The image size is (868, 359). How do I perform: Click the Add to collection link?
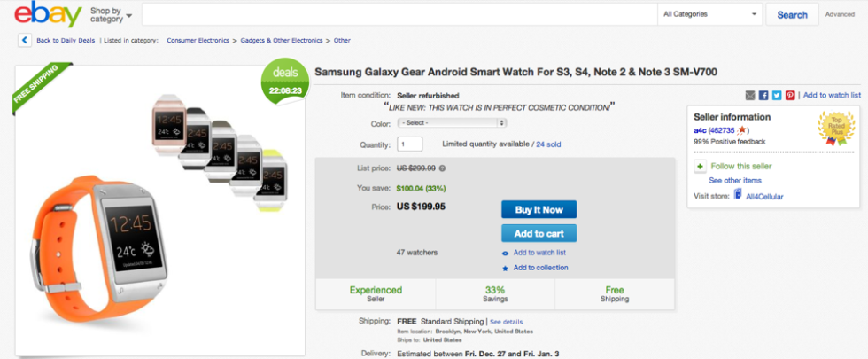point(540,268)
